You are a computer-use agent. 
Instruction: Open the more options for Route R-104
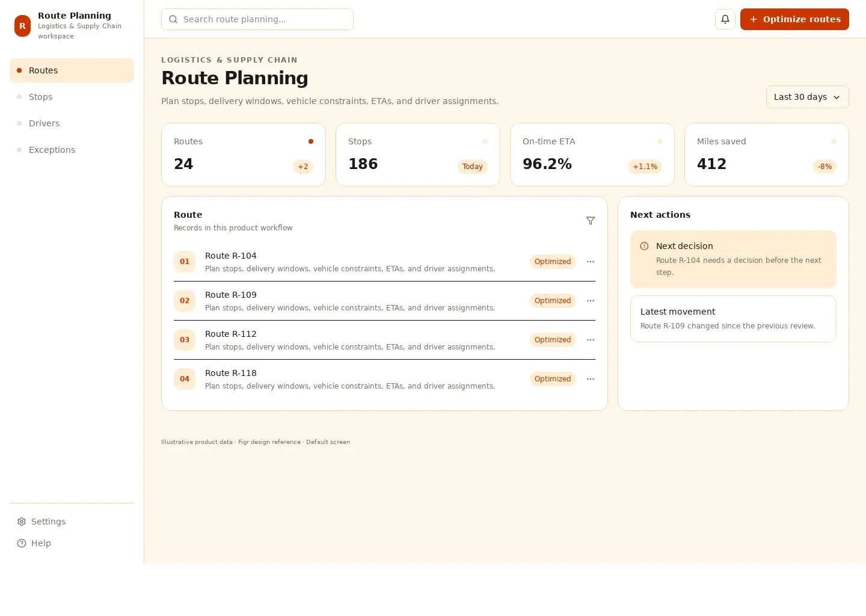click(x=591, y=262)
